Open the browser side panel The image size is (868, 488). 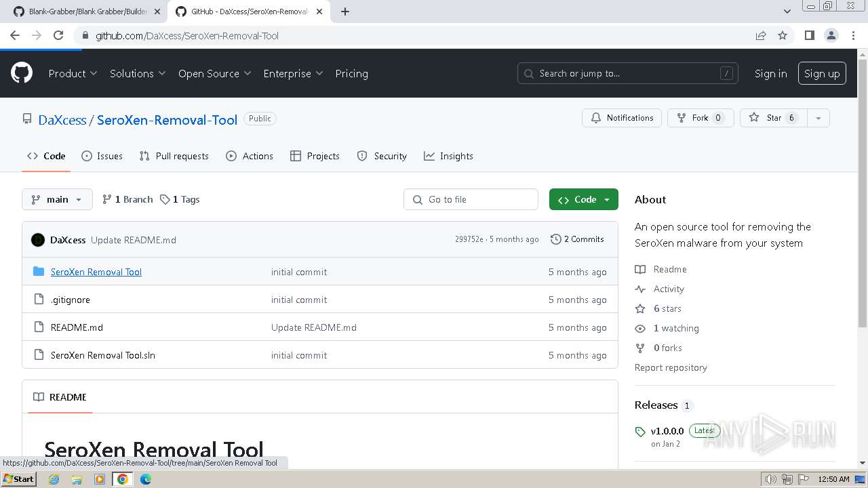click(x=809, y=35)
